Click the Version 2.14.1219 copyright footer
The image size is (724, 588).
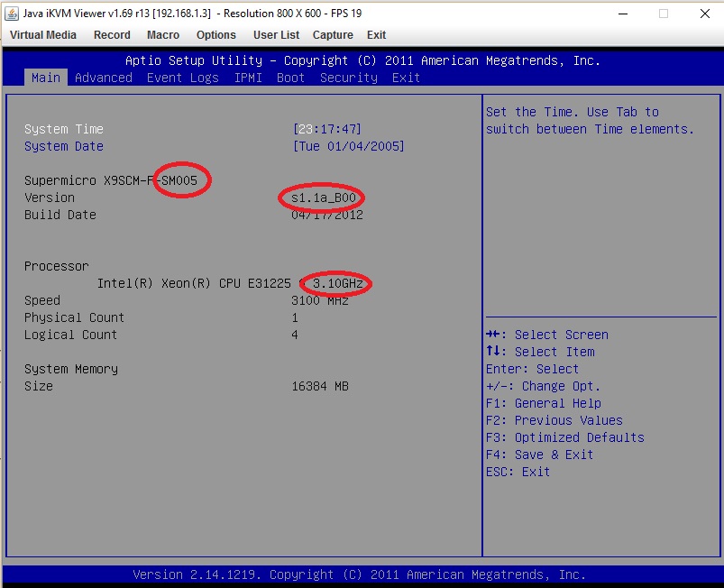pyautogui.click(x=359, y=574)
